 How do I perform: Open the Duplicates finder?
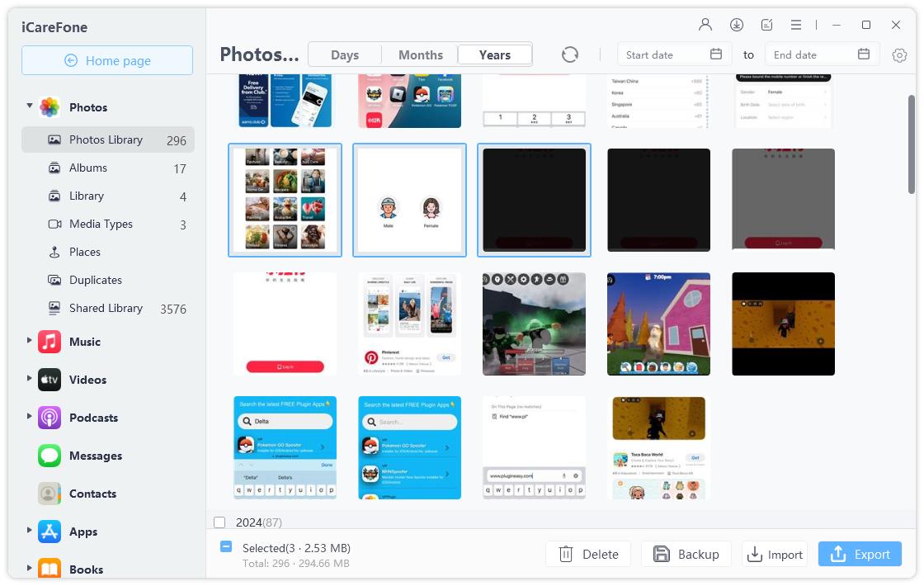[96, 280]
